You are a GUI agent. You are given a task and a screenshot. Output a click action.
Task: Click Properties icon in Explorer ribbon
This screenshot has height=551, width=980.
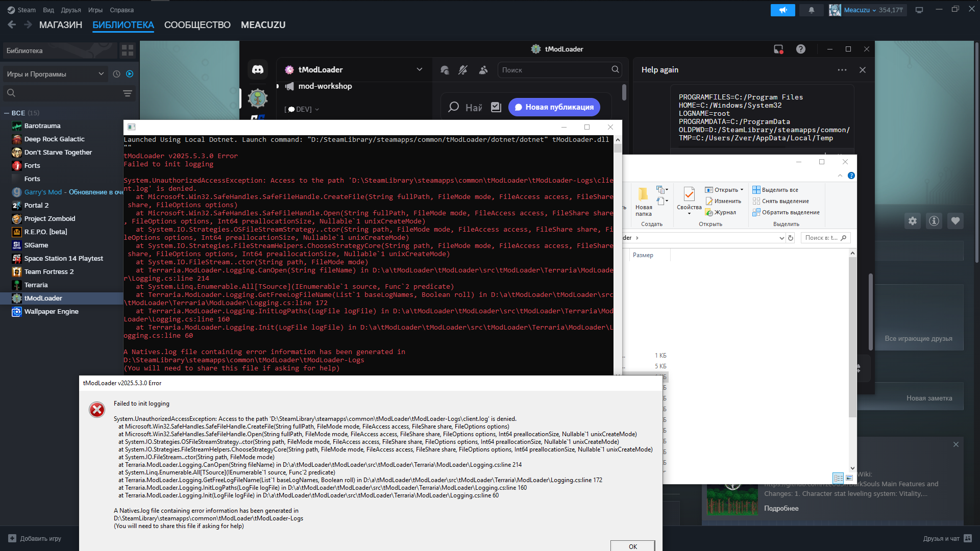689,194
